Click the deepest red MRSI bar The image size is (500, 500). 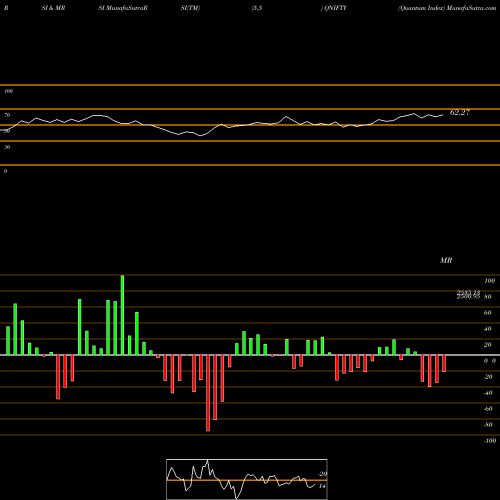[208, 393]
